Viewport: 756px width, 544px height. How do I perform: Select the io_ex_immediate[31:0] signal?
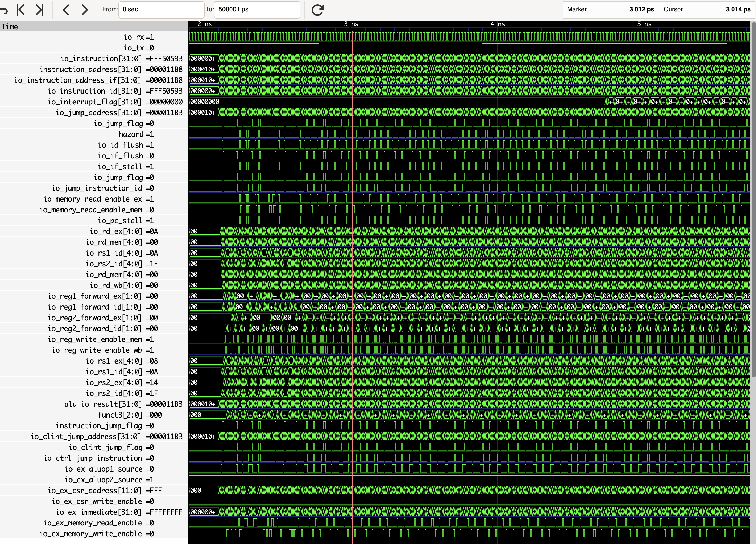coord(94,512)
